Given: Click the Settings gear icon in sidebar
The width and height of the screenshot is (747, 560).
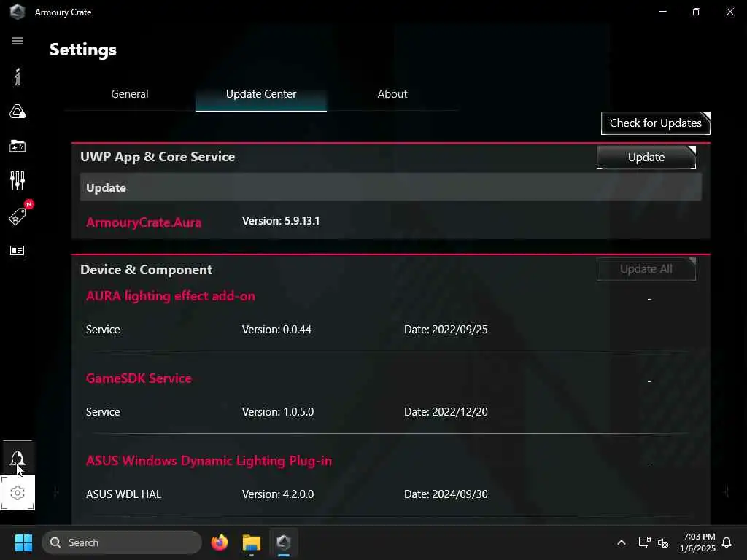Looking at the screenshot, I should (18, 493).
